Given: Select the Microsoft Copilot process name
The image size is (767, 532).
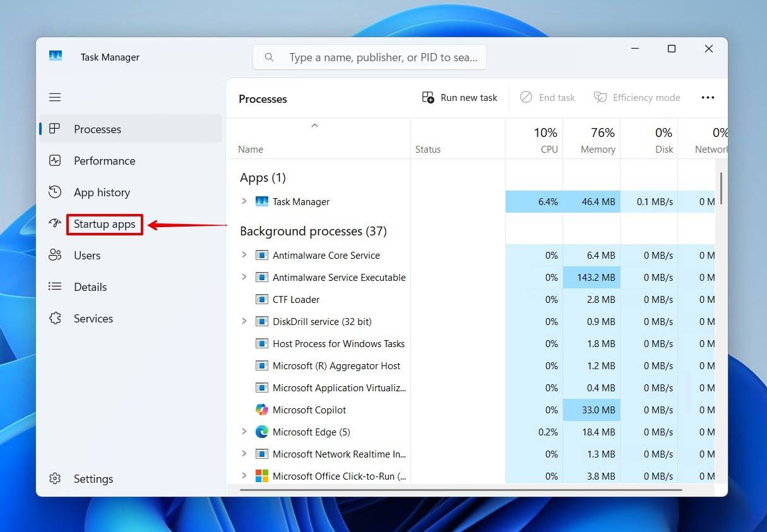Looking at the screenshot, I should 309,410.
